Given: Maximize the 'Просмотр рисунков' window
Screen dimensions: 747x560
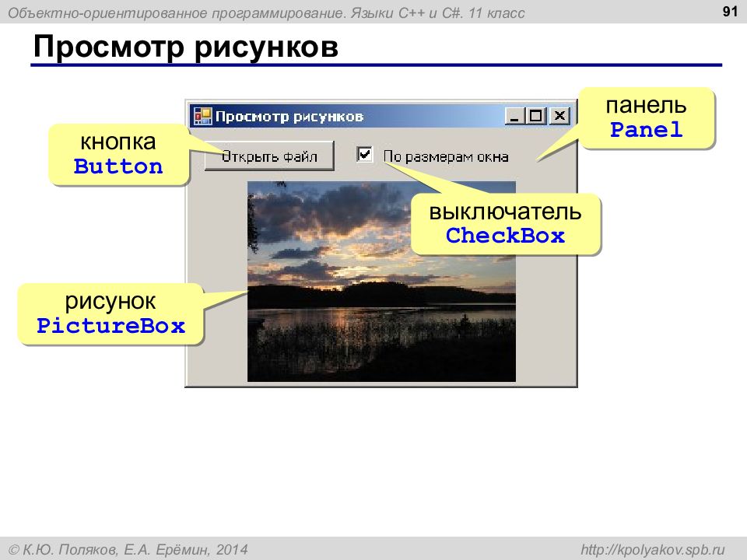Looking at the screenshot, I should click(535, 116).
